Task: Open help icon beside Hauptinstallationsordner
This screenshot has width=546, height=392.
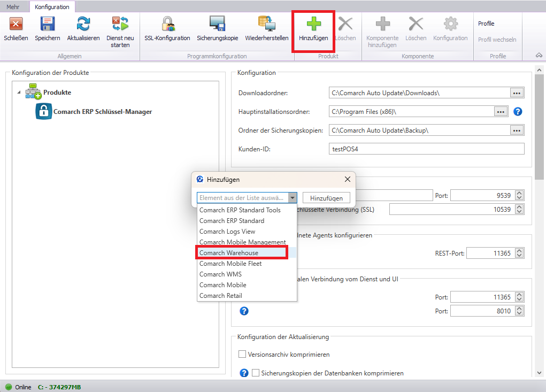Action: (x=518, y=111)
